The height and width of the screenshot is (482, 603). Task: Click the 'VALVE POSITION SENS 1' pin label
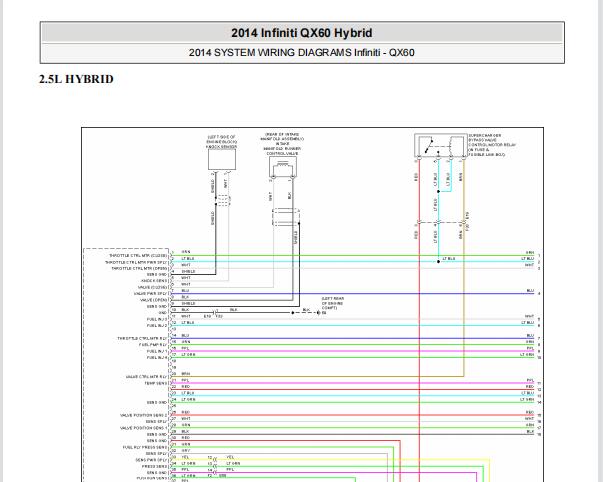pos(144,428)
